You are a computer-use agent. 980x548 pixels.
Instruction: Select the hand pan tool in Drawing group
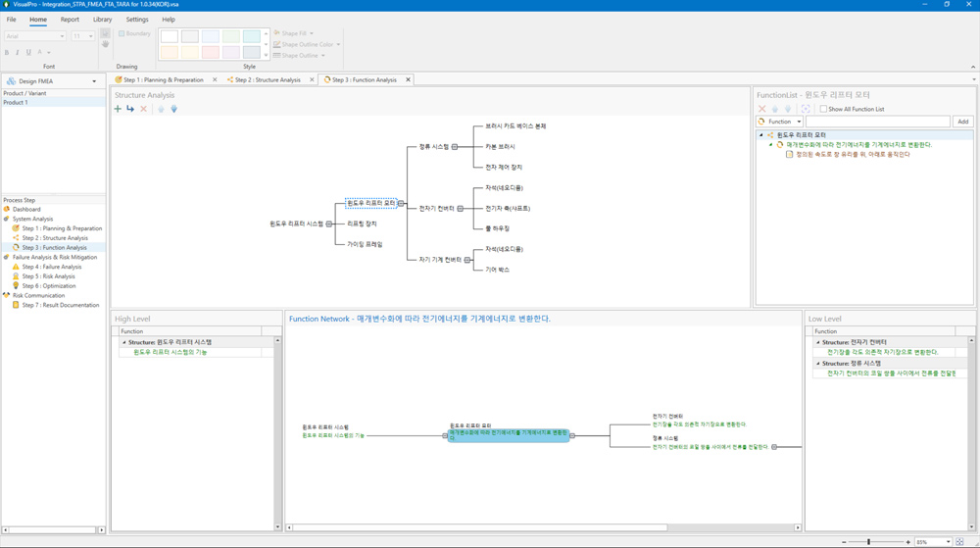(x=105, y=44)
